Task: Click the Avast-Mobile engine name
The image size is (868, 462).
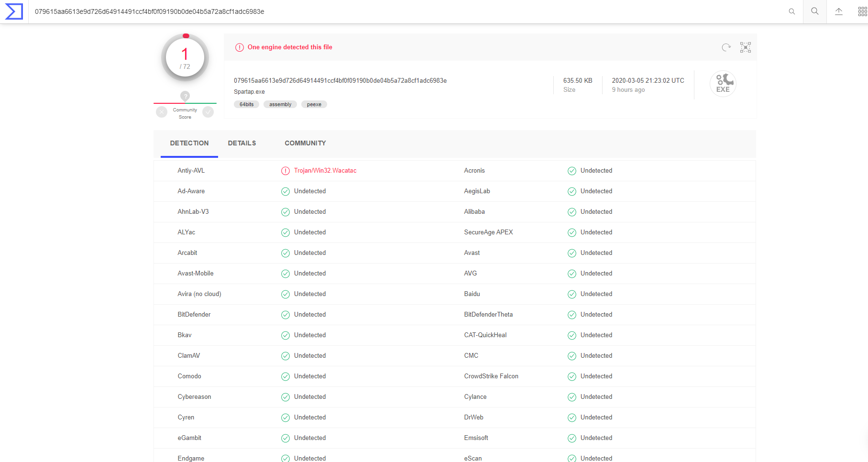Action: pyautogui.click(x=196, y=274)
